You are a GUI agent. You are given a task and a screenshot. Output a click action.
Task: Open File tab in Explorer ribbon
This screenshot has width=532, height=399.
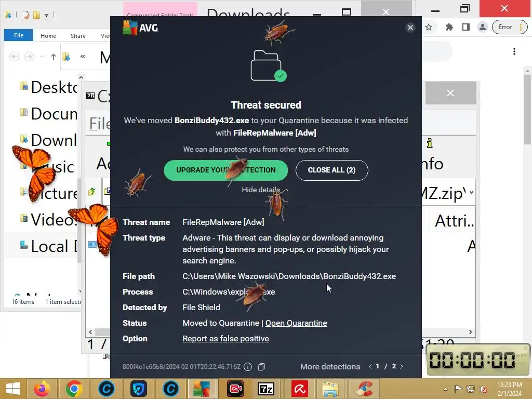tap(19, 35)
